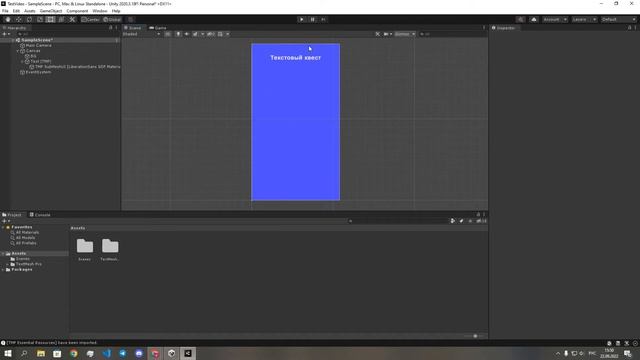Image resolution: width=640 pixels, height=360 pixels.
Task: Open Scene view component tools icon
Action: pyautogui.click(x=378, y=34)
